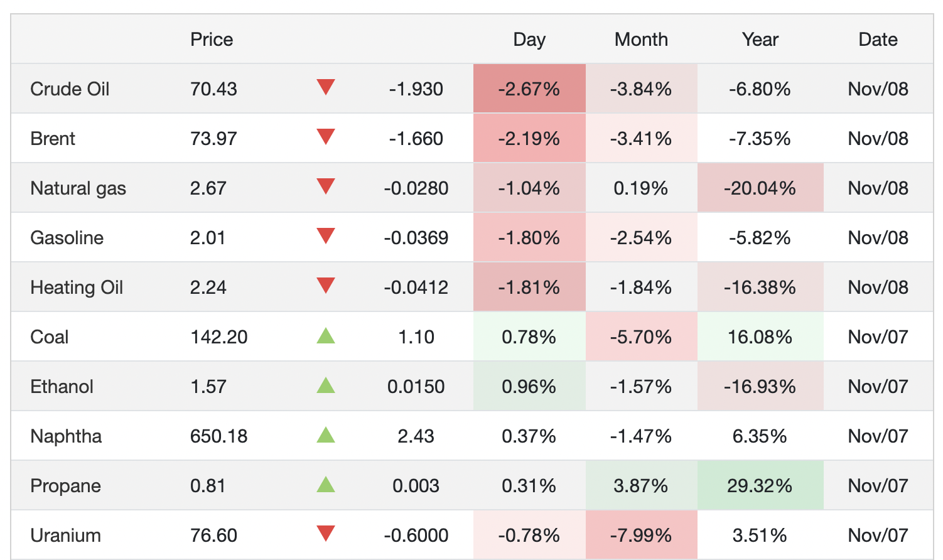The width and height of the screenshot is (943, 560).
Task: Click Gasoline price 2.01
Action: (x=208, y=238)
